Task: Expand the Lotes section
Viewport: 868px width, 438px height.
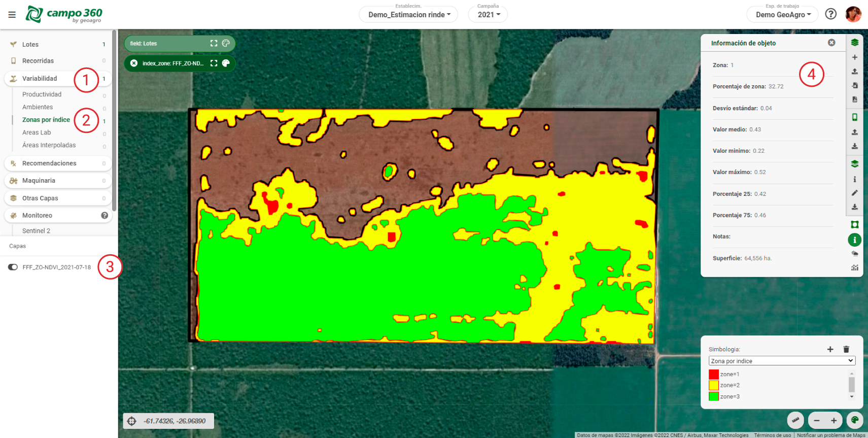Action: tap(58, 45)
